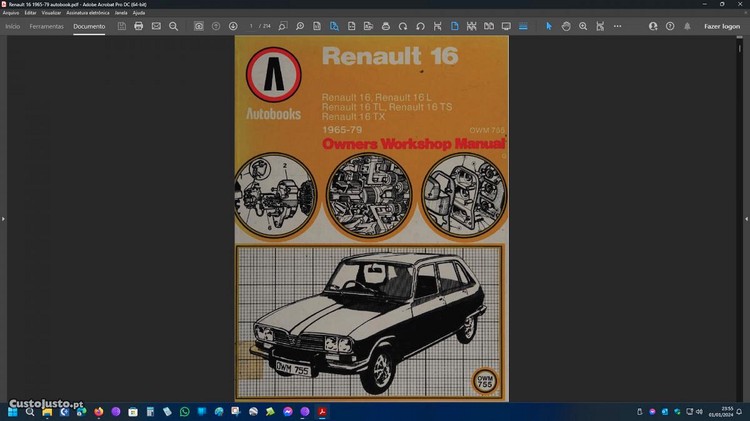Go to previous page with up arrow
Viewport: 750px width, 421px height.
point(216,26)
